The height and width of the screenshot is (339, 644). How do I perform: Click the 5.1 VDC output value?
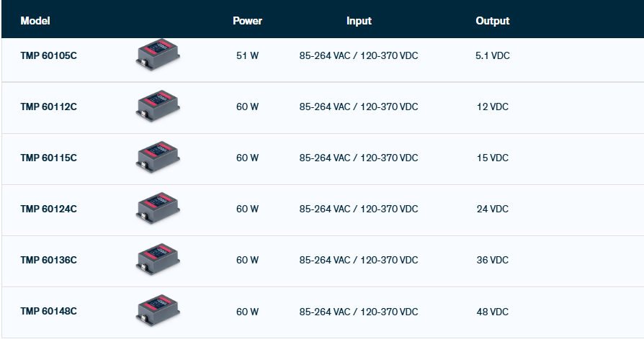[x=492, y=55]
